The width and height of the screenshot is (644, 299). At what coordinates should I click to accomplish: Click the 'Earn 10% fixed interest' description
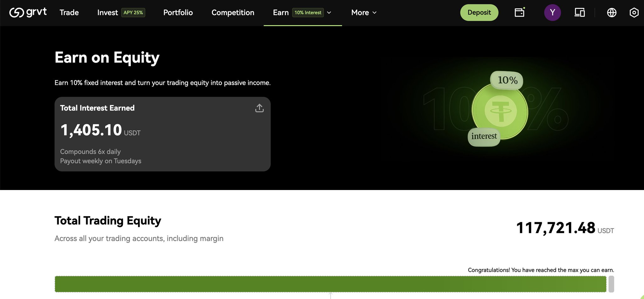[163, 83]
